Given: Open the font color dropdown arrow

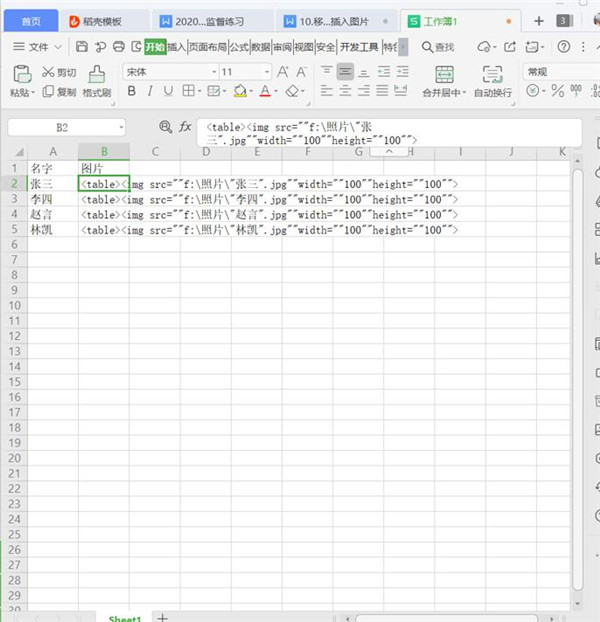Looking at the screenshot, I should click(276, 92).
